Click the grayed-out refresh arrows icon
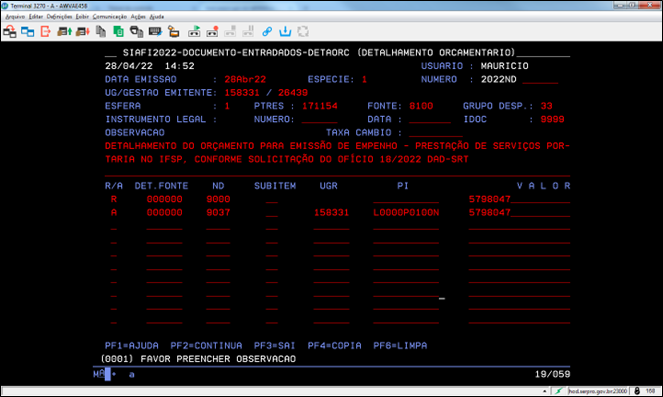The height and width of the screenshot is (397, 663). click(303, 31)
